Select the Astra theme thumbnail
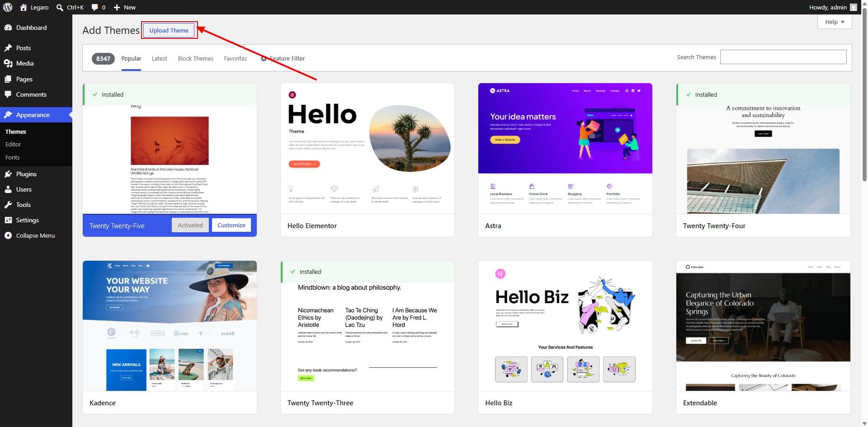Image resolution: width=868 pixels, height=427 pixels. tap(565, 149)
